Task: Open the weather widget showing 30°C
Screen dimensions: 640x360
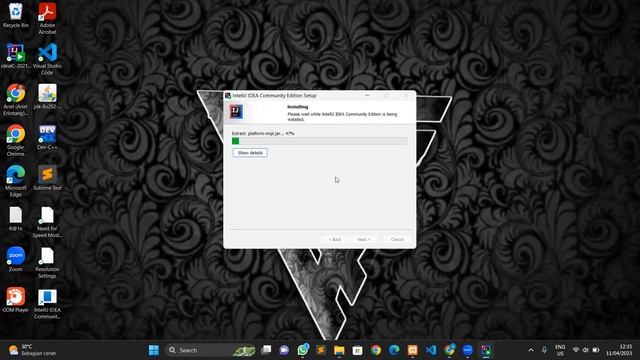Action: point(33,350)
